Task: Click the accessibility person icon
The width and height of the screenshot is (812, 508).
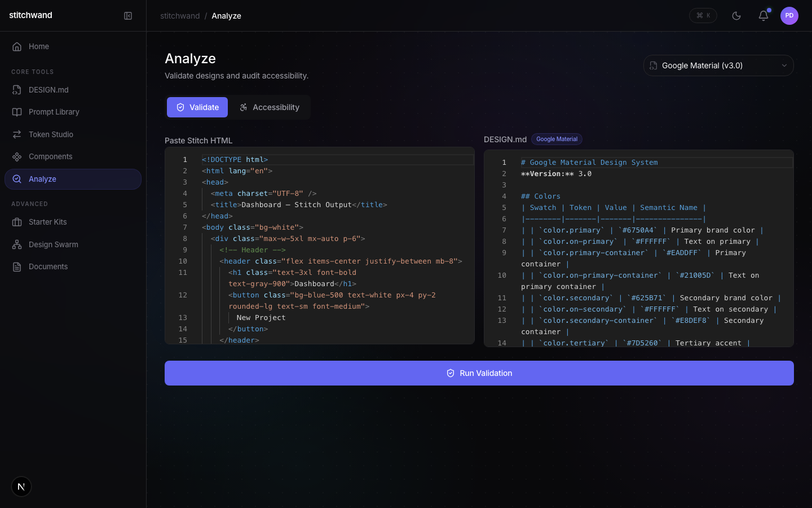Action: (244, 107)
